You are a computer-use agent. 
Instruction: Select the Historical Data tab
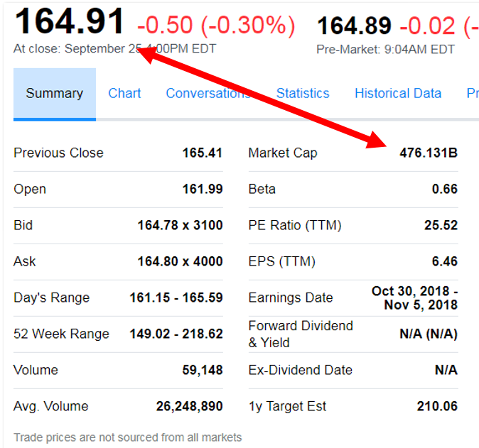tap(398, 94)
